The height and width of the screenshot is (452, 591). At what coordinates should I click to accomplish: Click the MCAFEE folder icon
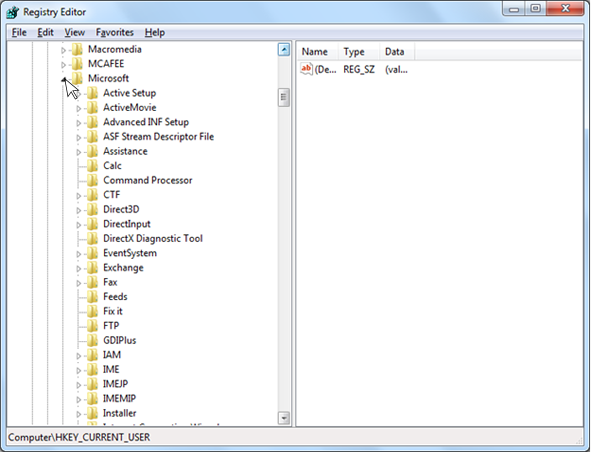[x=77, y=64]
